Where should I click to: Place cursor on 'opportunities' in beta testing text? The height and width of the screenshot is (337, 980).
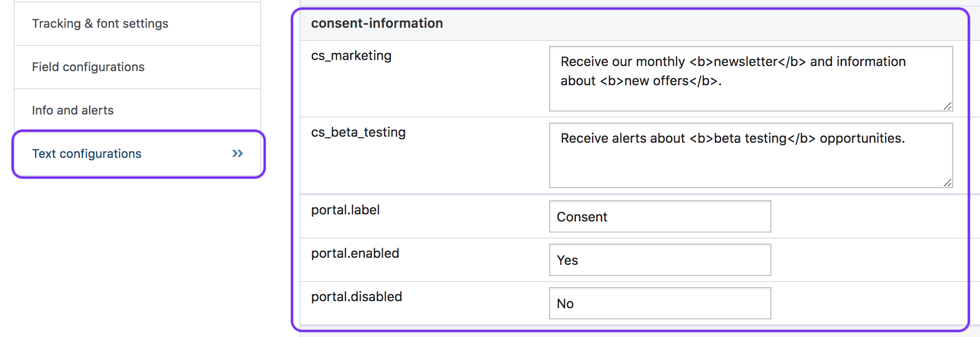861,138
